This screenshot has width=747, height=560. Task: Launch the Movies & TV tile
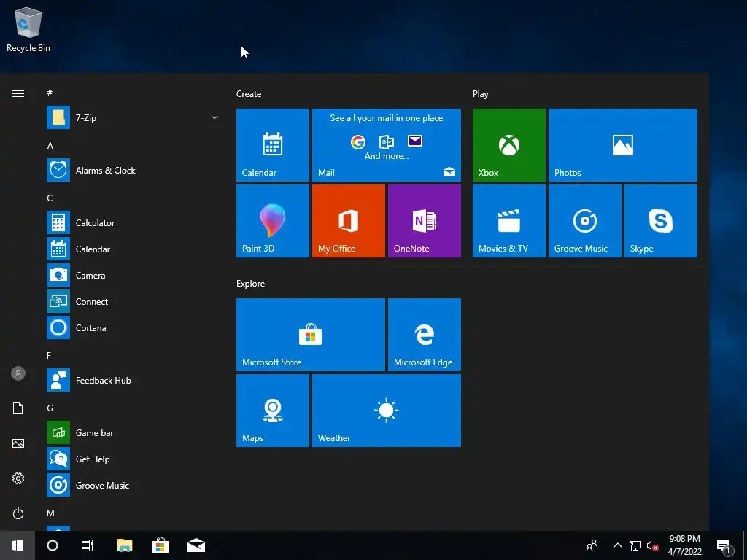click(508, 221)
